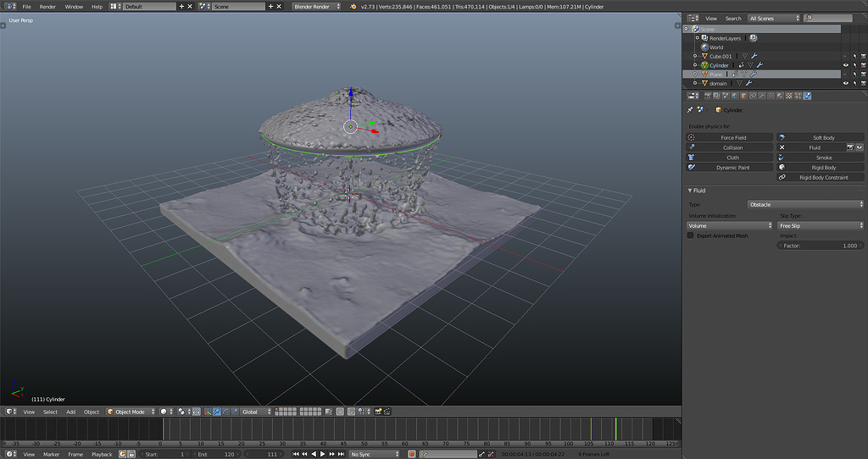Click the delete keyframe crossed-key icon
Screen dimensions: 868x459
click(491, 454)
